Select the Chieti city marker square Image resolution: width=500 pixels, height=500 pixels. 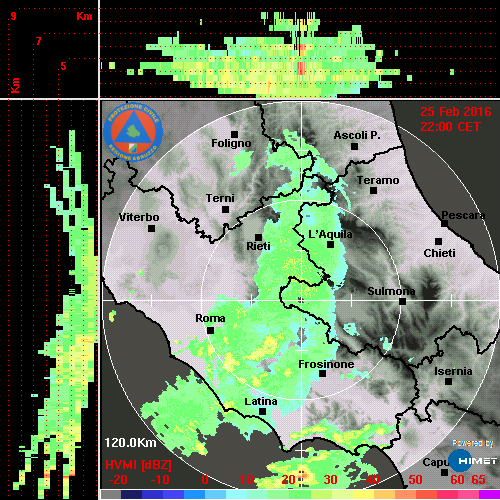pos(438,241)
